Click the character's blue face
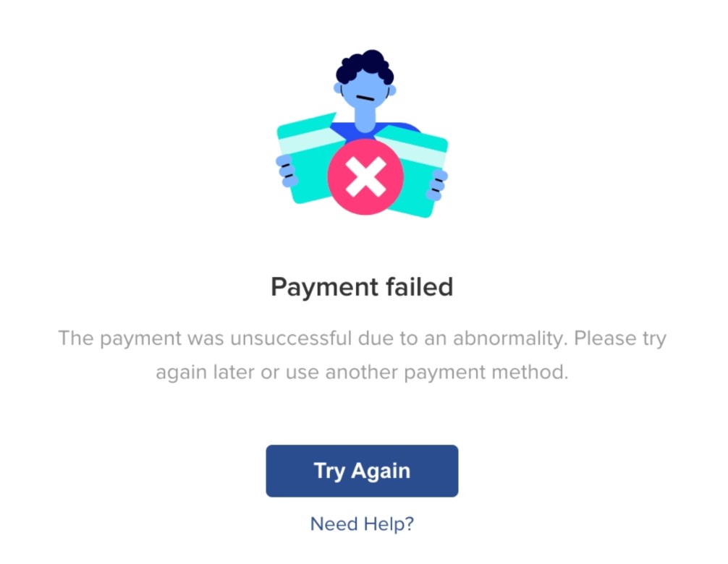728x564 pixels. point(365,90)
